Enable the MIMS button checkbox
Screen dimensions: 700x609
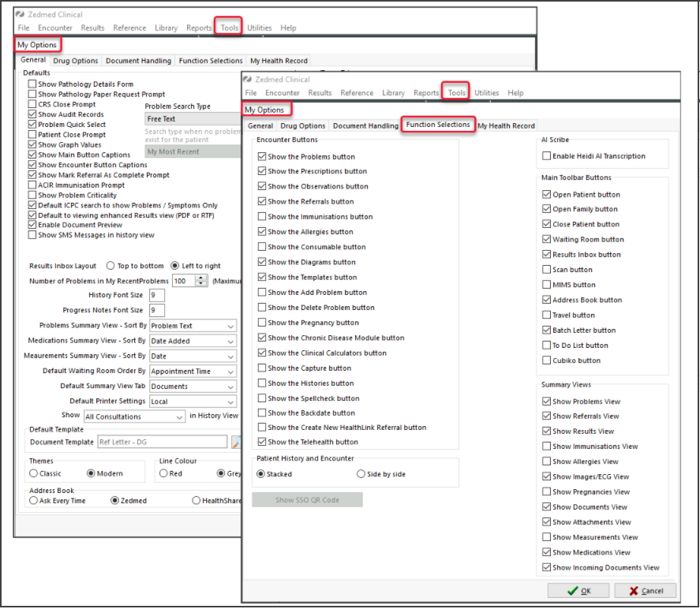[546, 285]
